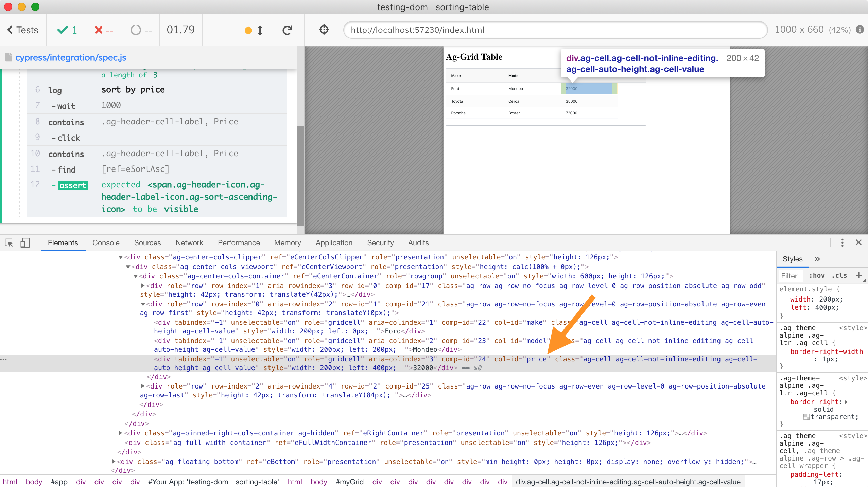Open the selector playground crosshair icon

[x=324, y=30]
